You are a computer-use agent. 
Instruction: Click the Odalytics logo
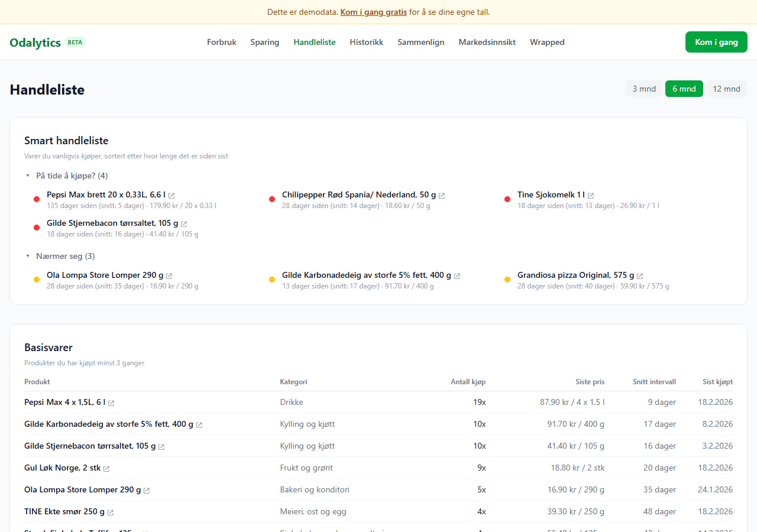point(35,42)
